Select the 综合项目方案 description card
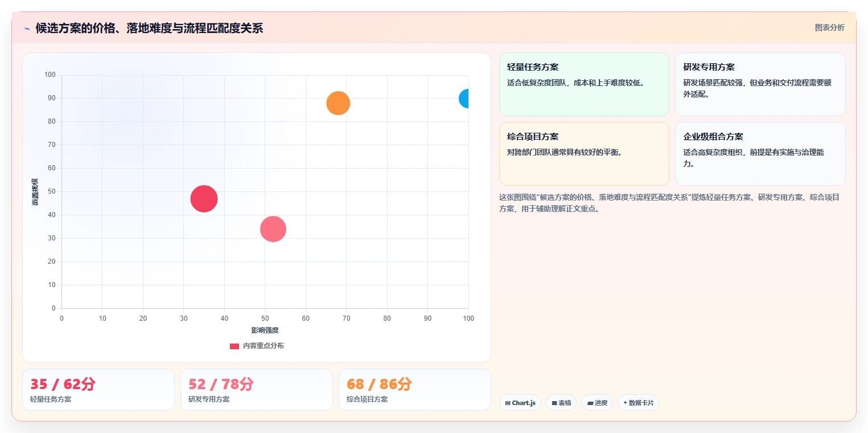The image size is (868, 433). tap(584, 154)
